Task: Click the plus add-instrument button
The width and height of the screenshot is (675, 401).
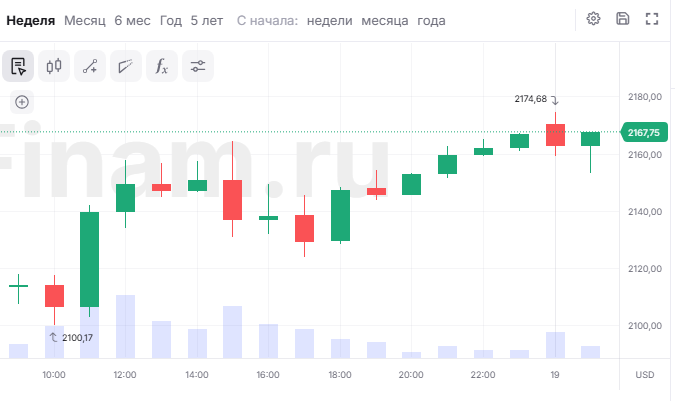Action: click(22, 102)
